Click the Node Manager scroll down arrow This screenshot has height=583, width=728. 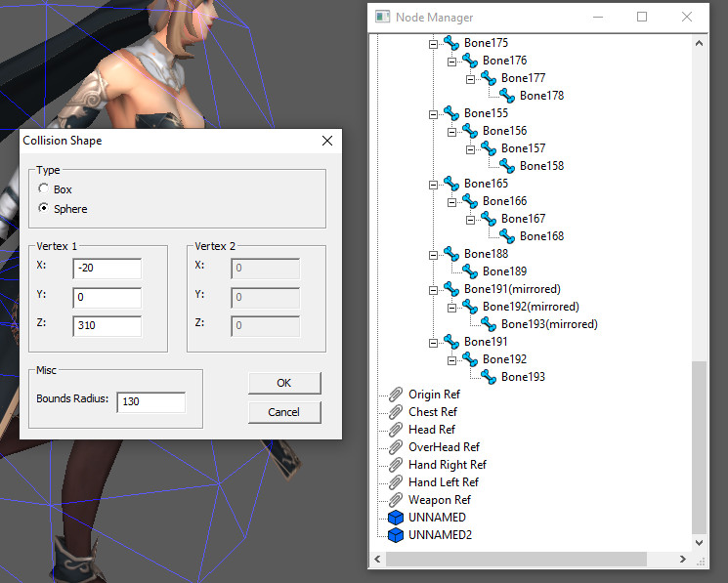click(699, 542)
